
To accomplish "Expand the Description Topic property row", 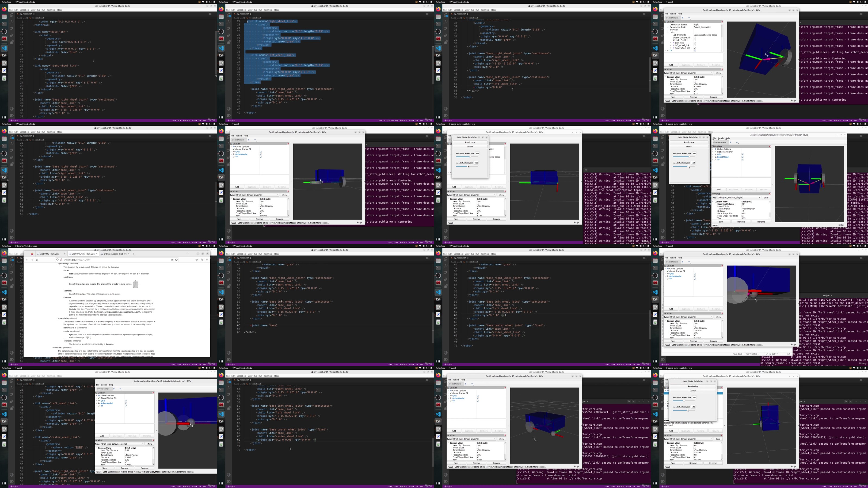I will click(668, 27).
